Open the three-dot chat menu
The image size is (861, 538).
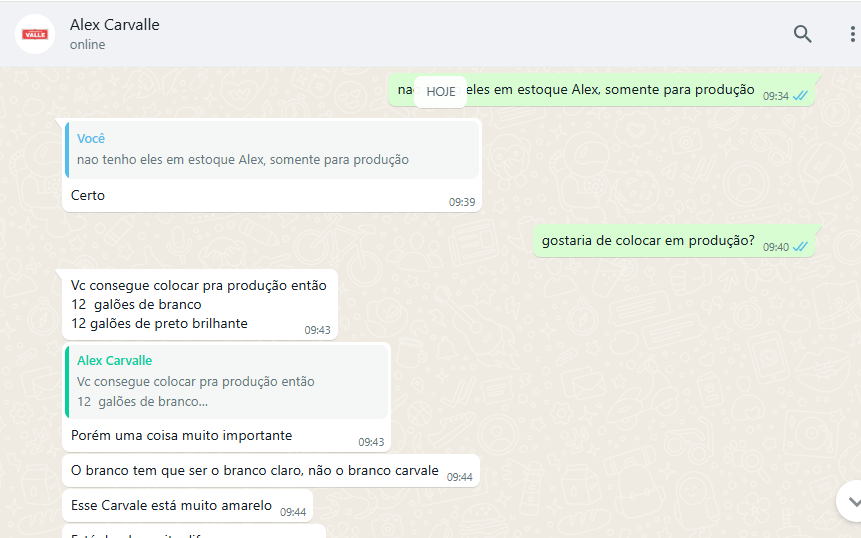pos(852,34)
